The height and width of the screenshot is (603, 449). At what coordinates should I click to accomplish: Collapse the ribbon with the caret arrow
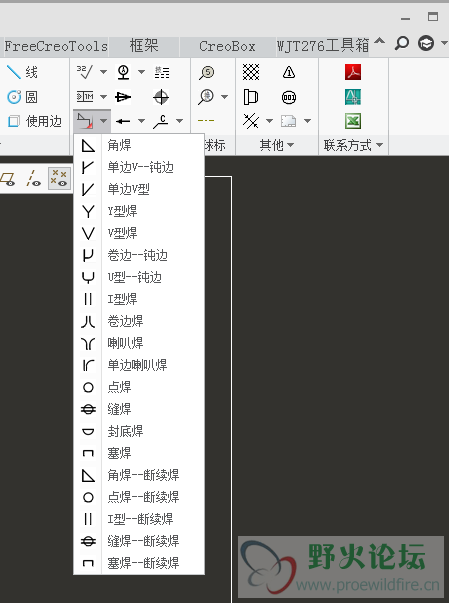[x=379, y=41]
